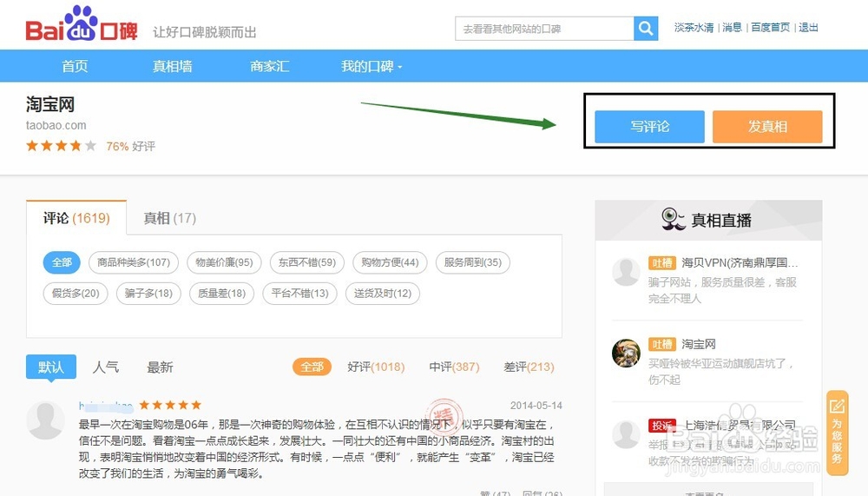Open the 淡茶水清 username link
868x496 pixels.
(x=694, y=27)
